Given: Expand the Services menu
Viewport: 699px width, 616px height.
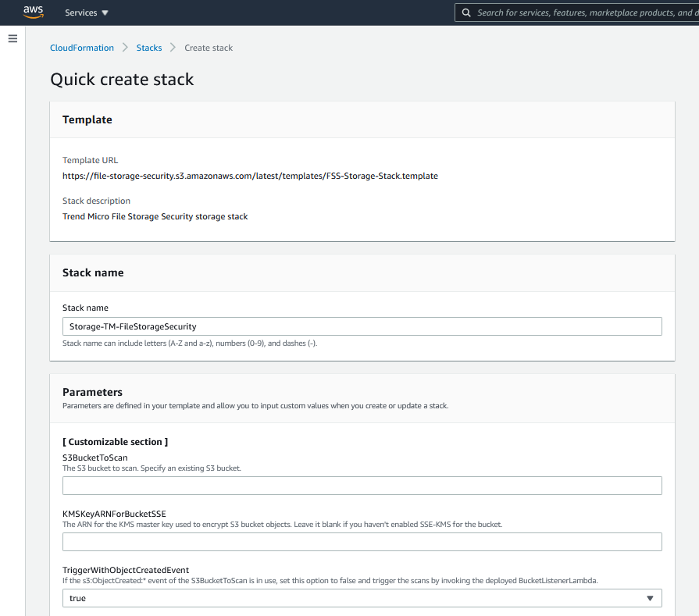Looking at the screenshot, I should [87, 12].
